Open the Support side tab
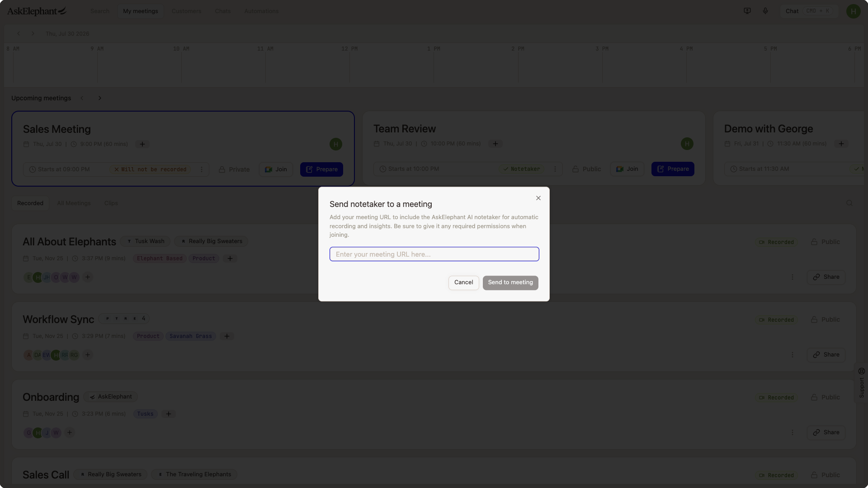The image size is (868, 488). [x=861, y=383]
